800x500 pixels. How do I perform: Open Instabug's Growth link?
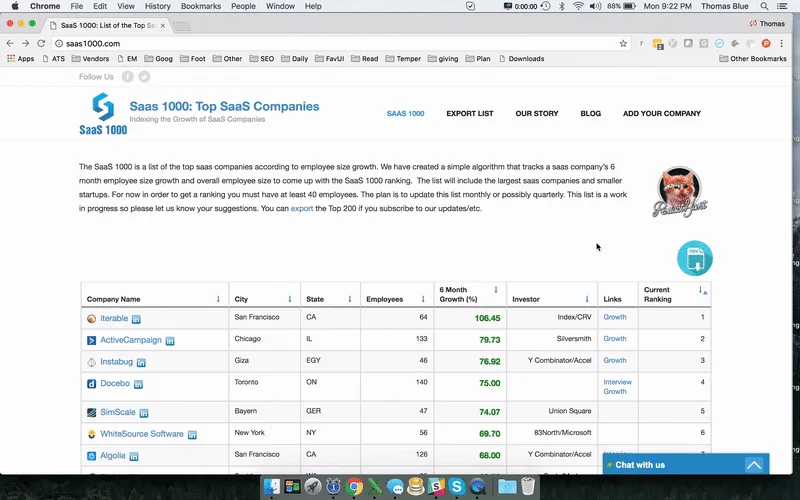pos(615,360)
